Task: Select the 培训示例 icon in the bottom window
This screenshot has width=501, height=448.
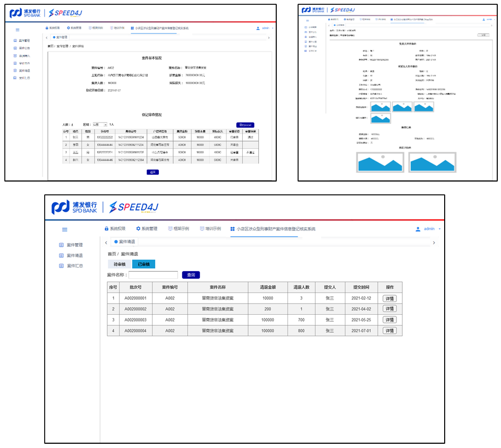Action: point(202,229)
